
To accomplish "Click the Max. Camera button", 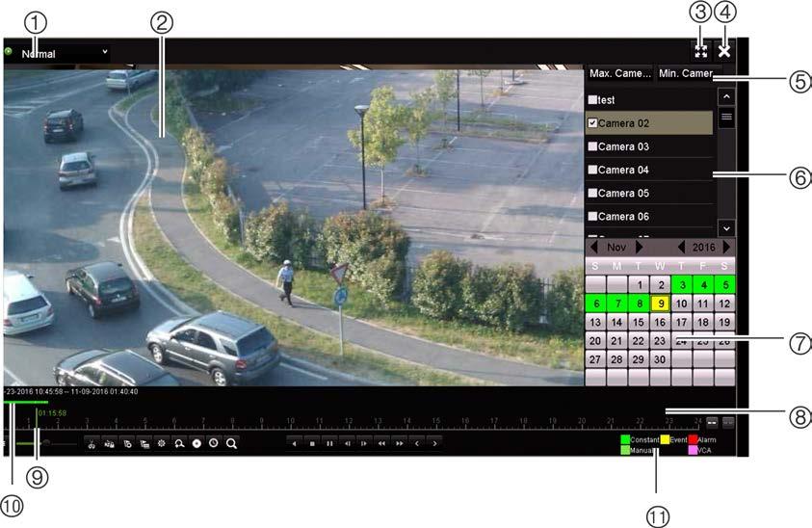I will point(620,73).
